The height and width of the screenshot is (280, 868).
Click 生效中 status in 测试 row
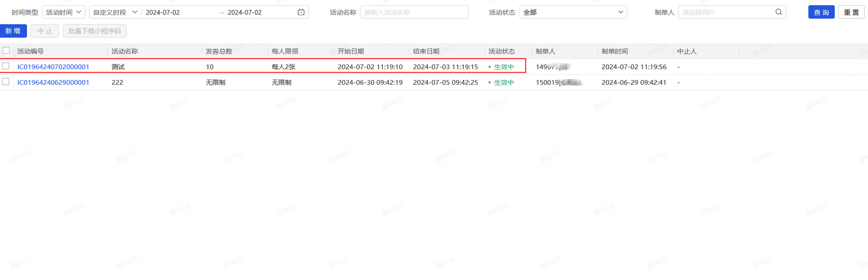[504, 67]
